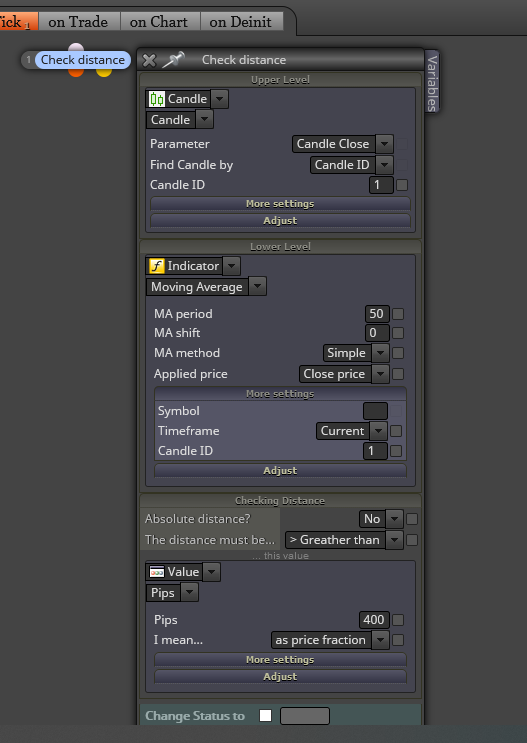Viewport: 527px width, 743px height.
Task: Open the Absolute distance No dropdown
Action: [394, 519]
